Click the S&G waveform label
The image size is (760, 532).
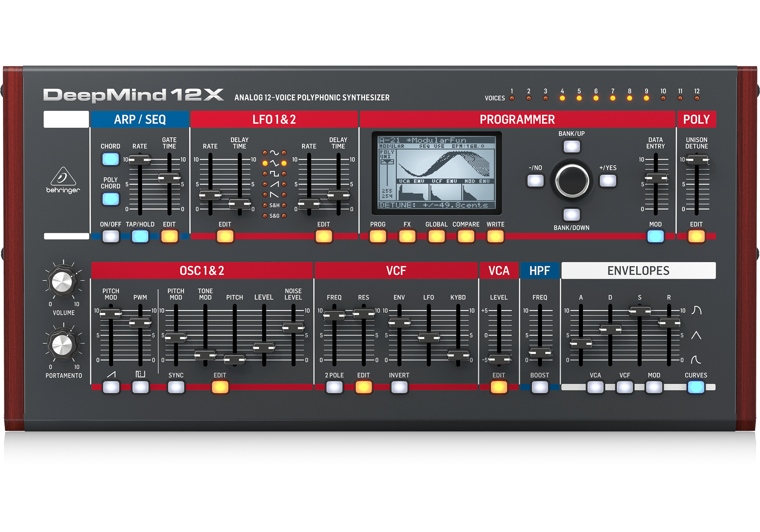(274, 216)
